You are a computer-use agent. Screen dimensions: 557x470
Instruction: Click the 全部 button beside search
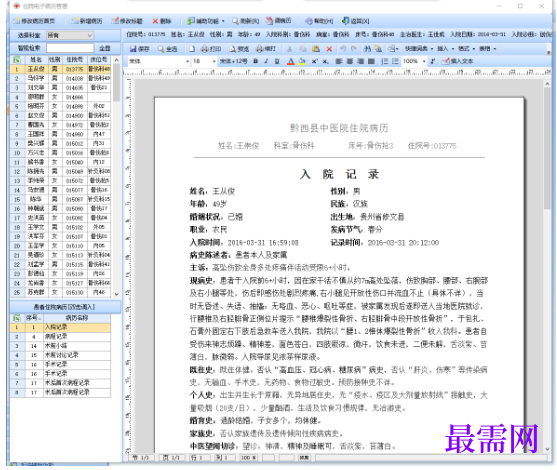tap(104, 48)
